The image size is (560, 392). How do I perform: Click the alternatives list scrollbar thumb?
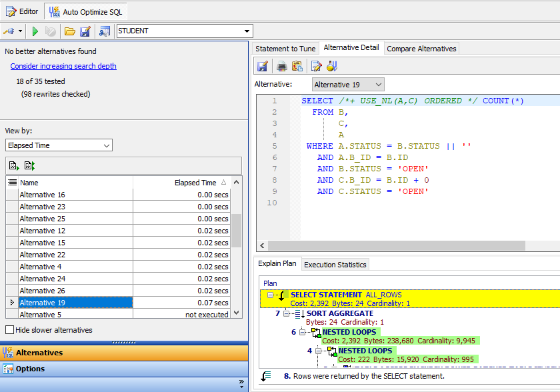[236, 231]
